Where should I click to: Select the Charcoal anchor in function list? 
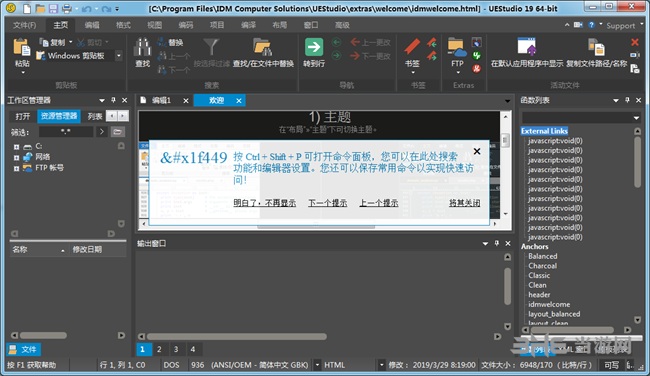point(542,266)
